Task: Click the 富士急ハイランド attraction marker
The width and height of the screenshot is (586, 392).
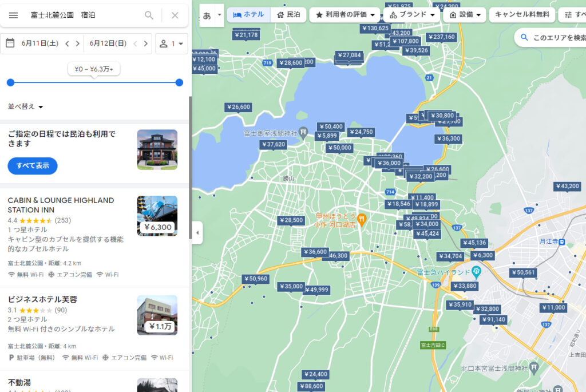Action: (476, 272)
